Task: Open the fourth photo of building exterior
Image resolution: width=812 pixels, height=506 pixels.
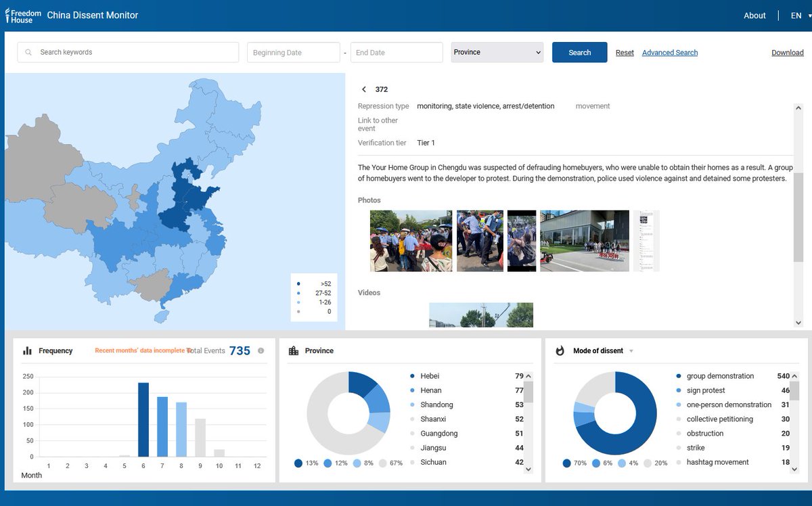Action: point(585,241)
